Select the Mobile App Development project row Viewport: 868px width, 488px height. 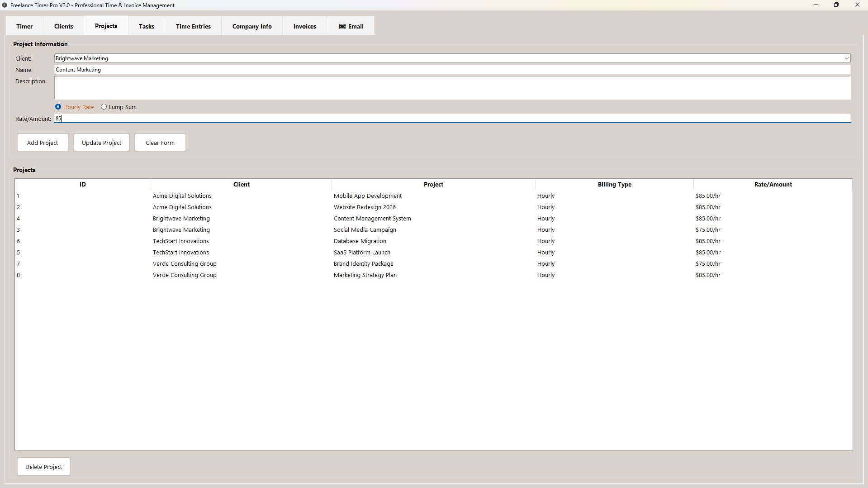367,196
